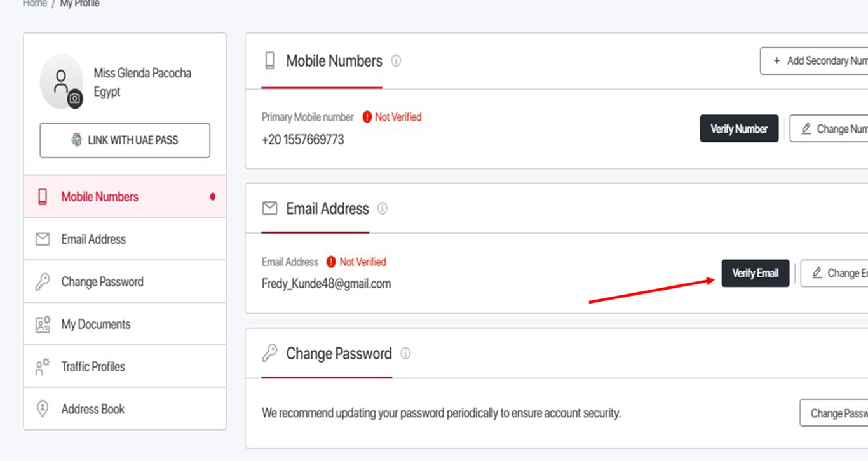Click the Verify Email button
Screen dimensions: 868x461
pos(755,273)
